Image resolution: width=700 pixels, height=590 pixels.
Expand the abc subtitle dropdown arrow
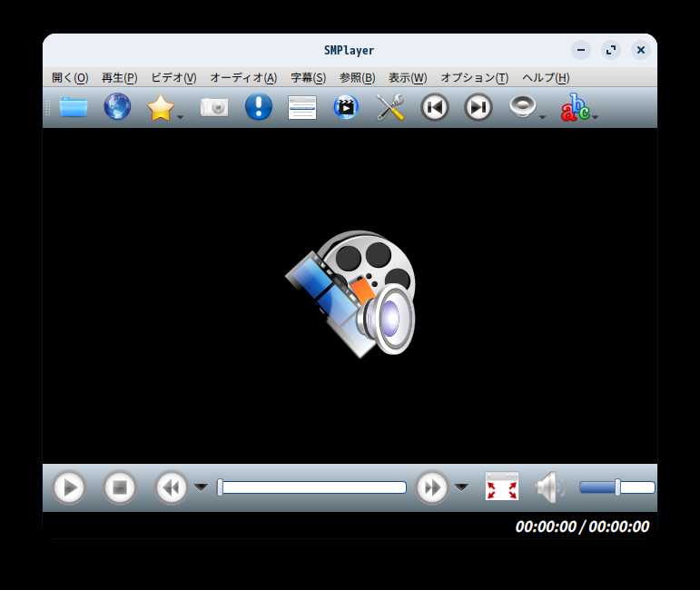[595, 117]
